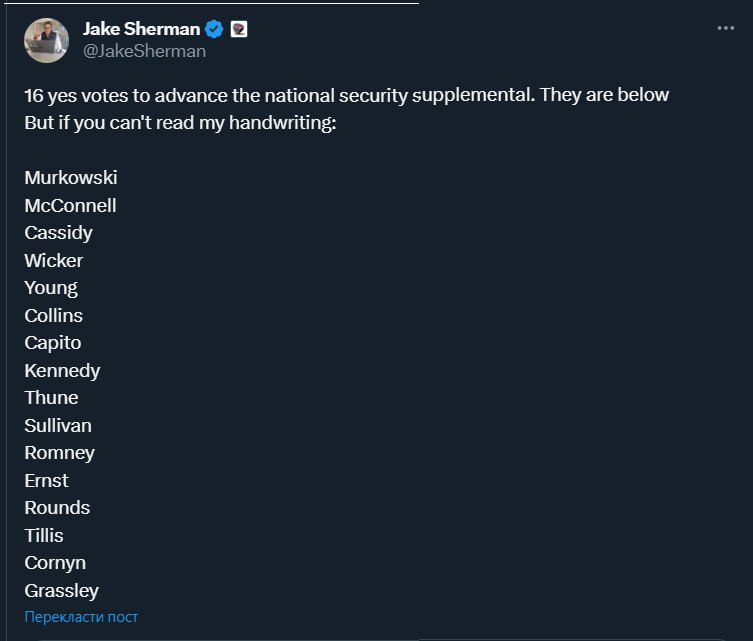This screenshot has width=753, height=641.
Task: Click the name Tillis in the tweet
Action: 43,535
